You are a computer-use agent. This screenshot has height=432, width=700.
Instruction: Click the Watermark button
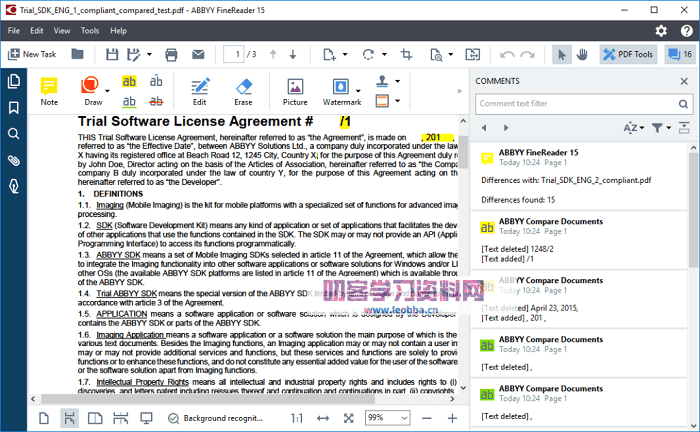(x=341, y=90)
